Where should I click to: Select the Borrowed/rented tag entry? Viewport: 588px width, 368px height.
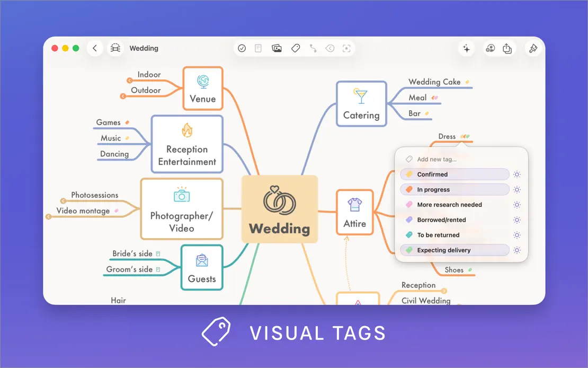coord(455,220)
